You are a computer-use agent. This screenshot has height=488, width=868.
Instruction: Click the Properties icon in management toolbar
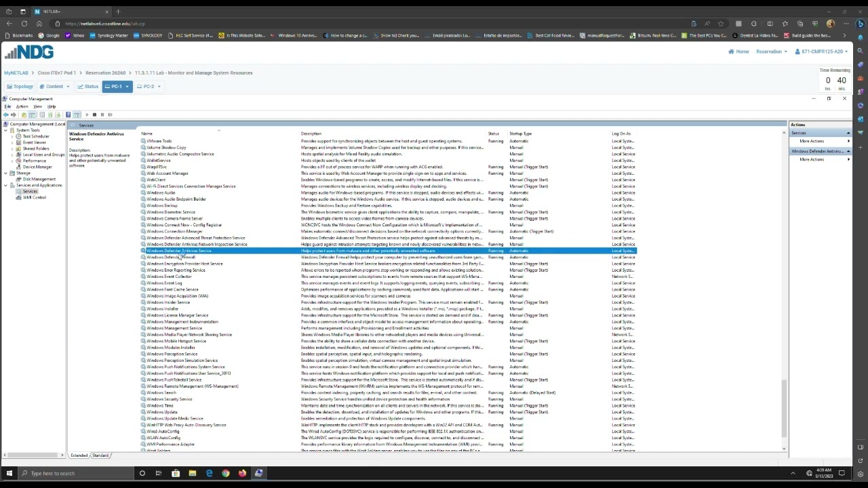(x=42, y=115)
